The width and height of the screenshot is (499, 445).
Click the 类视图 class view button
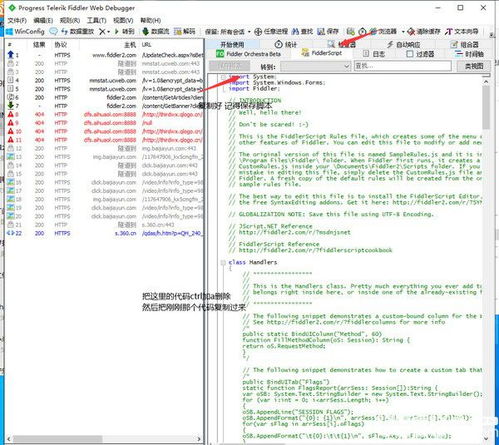[x=474, y=66]
